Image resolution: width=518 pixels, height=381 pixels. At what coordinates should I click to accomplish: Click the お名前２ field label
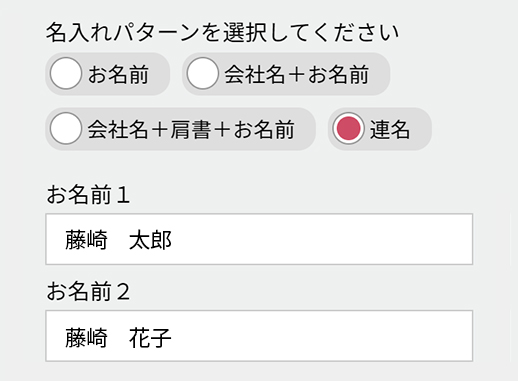[x=88, y=291]
